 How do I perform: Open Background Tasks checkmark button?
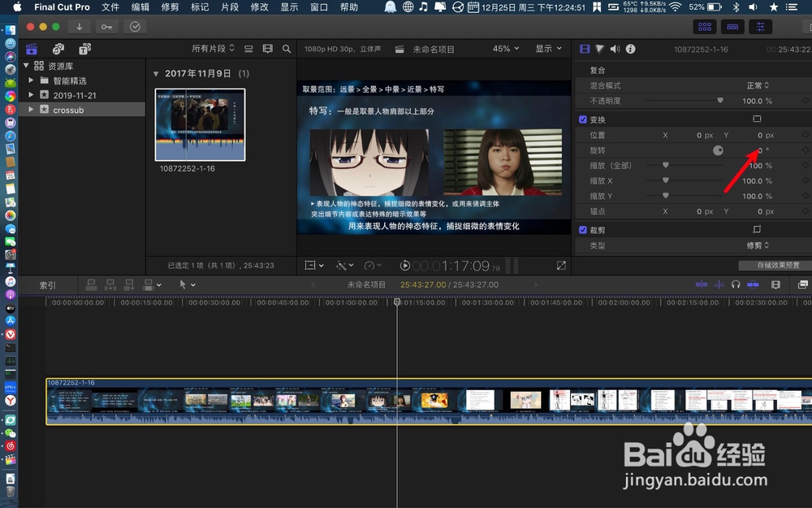click(x=135, y=27)
